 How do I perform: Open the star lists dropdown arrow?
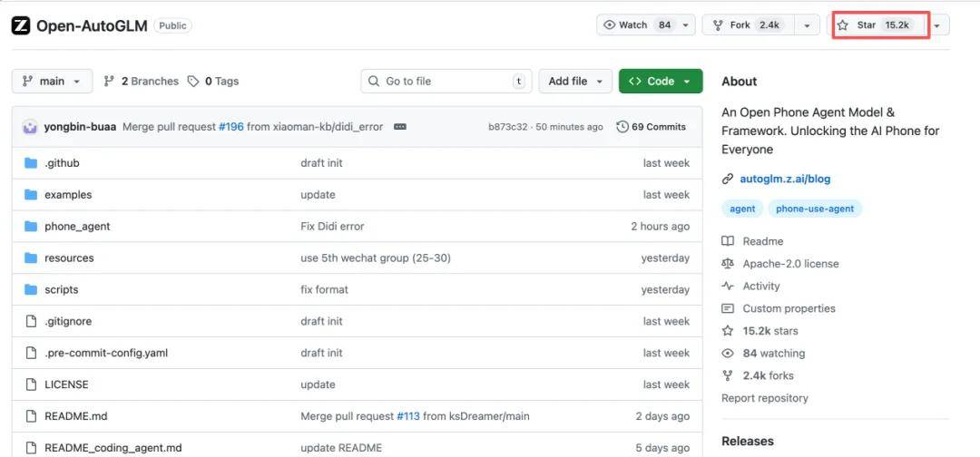(936, 25)
